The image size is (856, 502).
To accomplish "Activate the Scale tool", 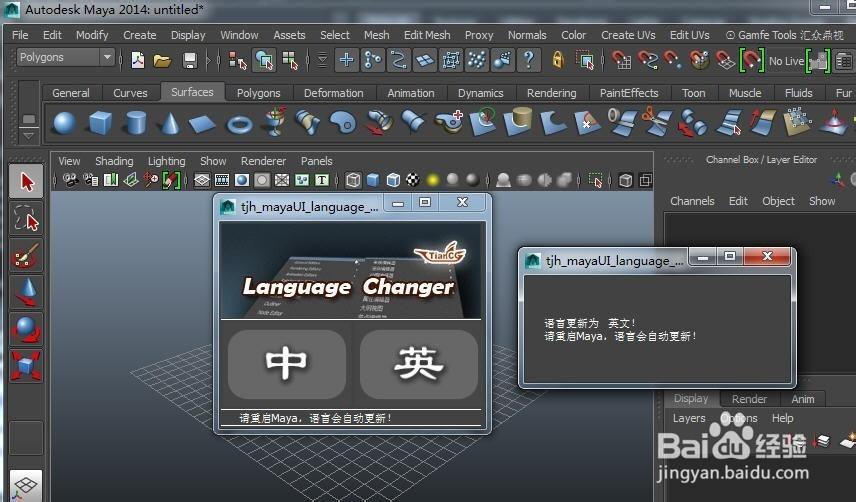I will [x=26, y=365].
